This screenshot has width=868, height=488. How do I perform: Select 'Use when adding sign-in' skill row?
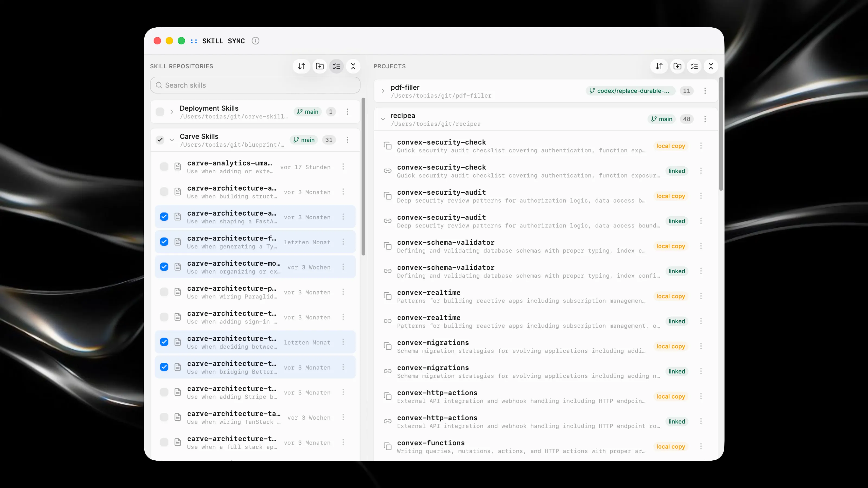point(255,317)
